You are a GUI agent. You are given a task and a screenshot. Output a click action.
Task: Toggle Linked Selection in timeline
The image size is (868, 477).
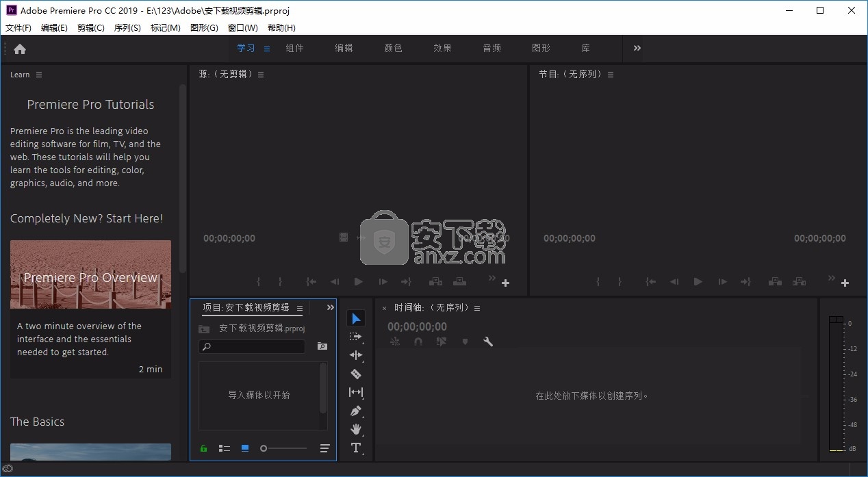(x=442, y=341)
